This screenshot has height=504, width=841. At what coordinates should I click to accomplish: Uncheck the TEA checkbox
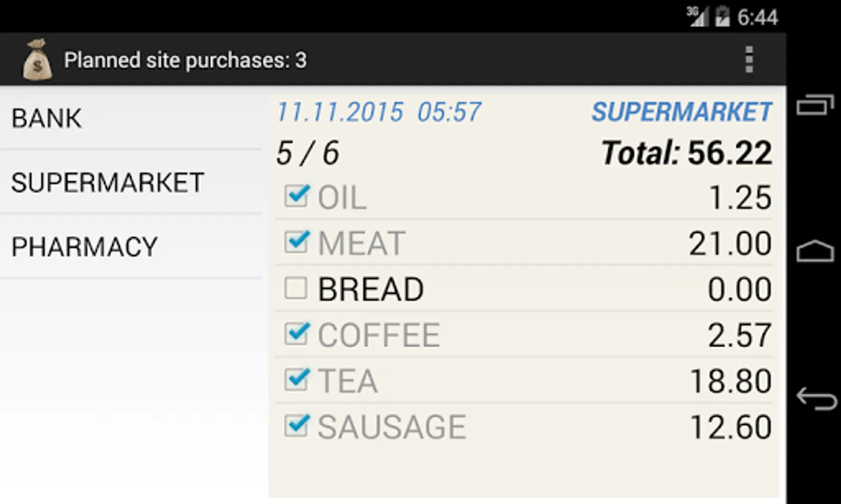pyautogui.click(x=296, y=380)
